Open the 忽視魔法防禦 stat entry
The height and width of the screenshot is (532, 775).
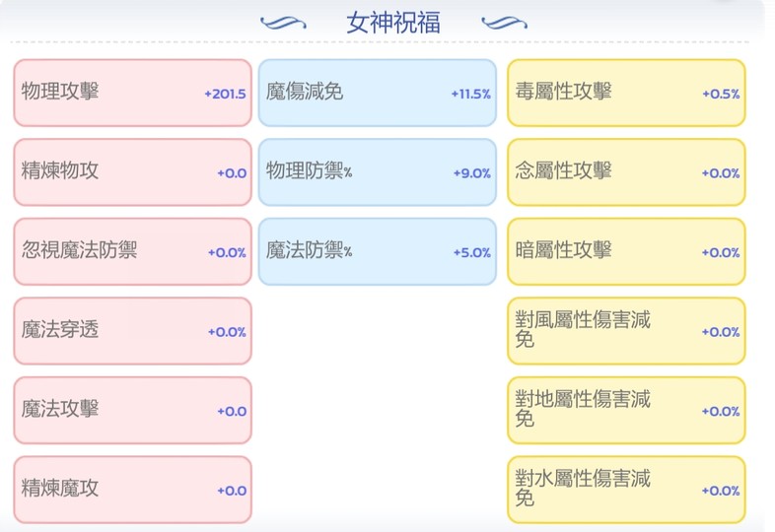click(132, 252)
